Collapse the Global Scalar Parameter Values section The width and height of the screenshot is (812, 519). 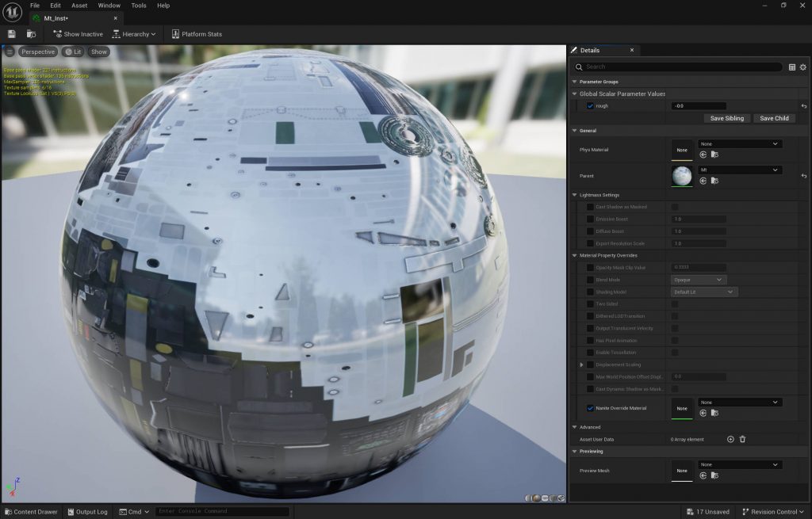pos(574,93)
